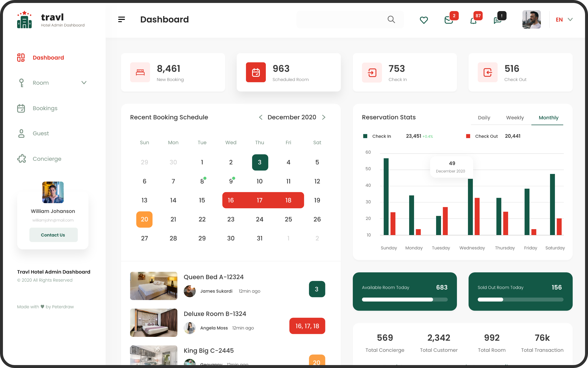588x368 pixels.
Task: Expand the Room sidebar menu
Action: tap(84, 83)
